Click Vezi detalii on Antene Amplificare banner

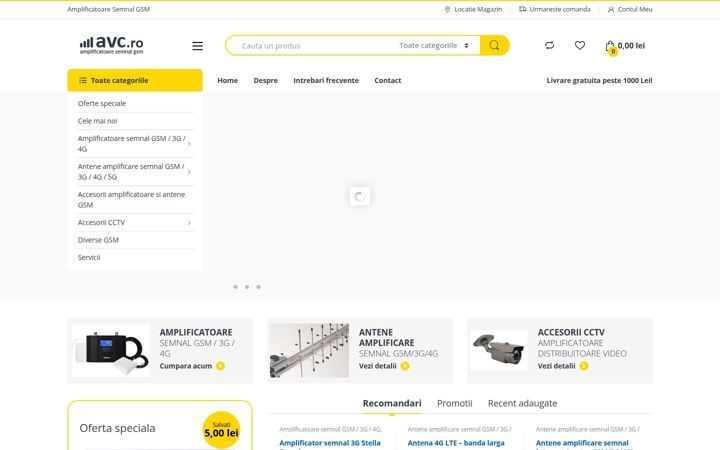point(377,366)
